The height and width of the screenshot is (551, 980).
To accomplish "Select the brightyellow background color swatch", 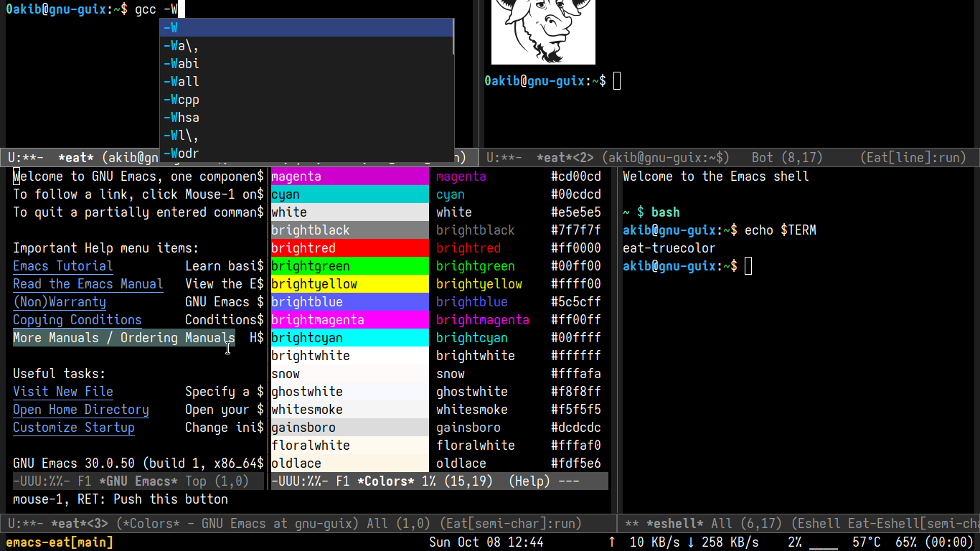I will pos(349,284).
